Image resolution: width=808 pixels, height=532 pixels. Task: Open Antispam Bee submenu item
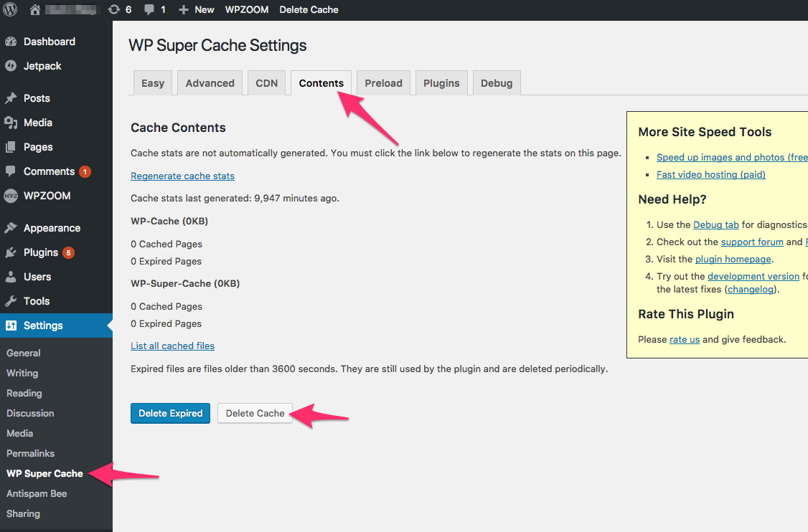37,494
